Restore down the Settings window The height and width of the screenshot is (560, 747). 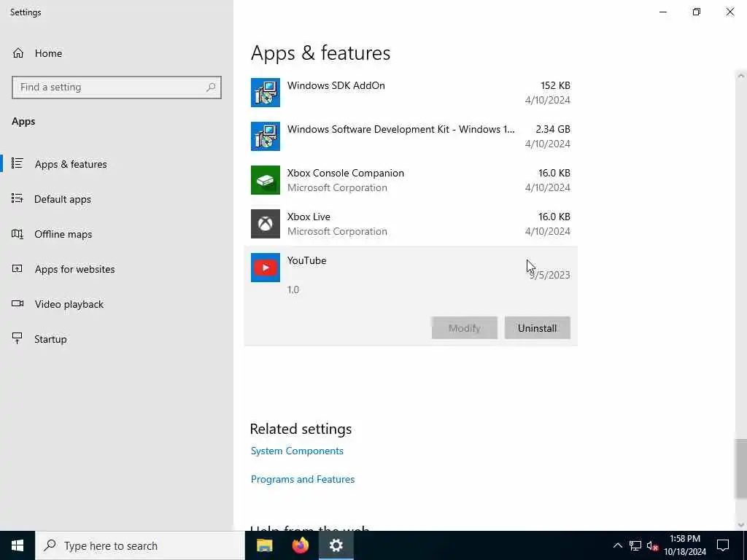(697, 12)
